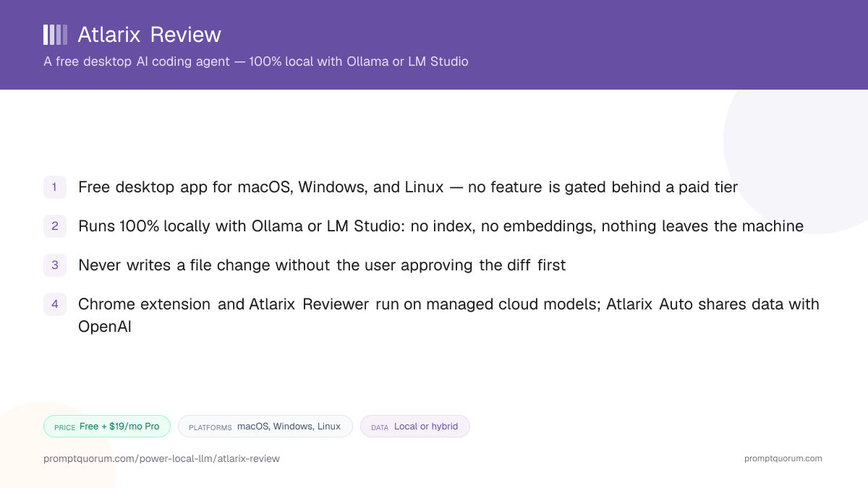The width and height of the screenshot is (868, 488).
Task: Open the promptquorum.com/power-local-llm/atlarix-review URL
Action: pyautogui.click(x=161, y=458)
